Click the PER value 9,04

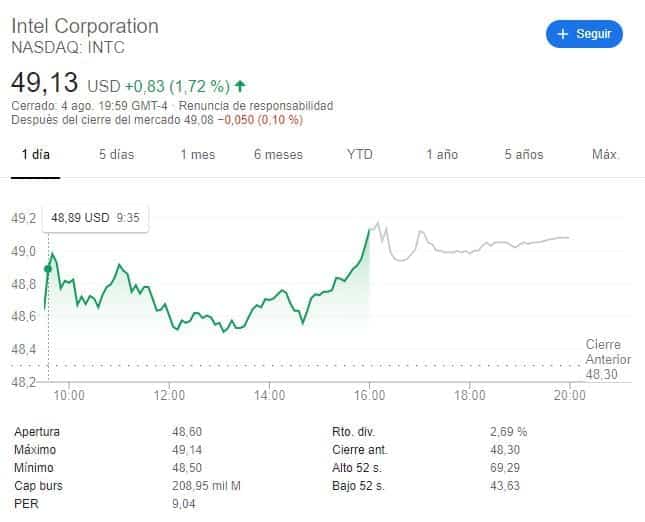(x=184, y=504)
